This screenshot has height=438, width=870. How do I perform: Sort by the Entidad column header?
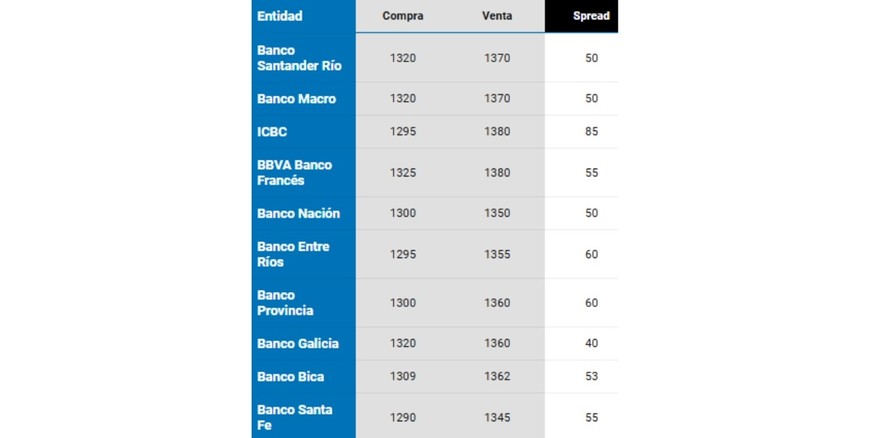280,16
